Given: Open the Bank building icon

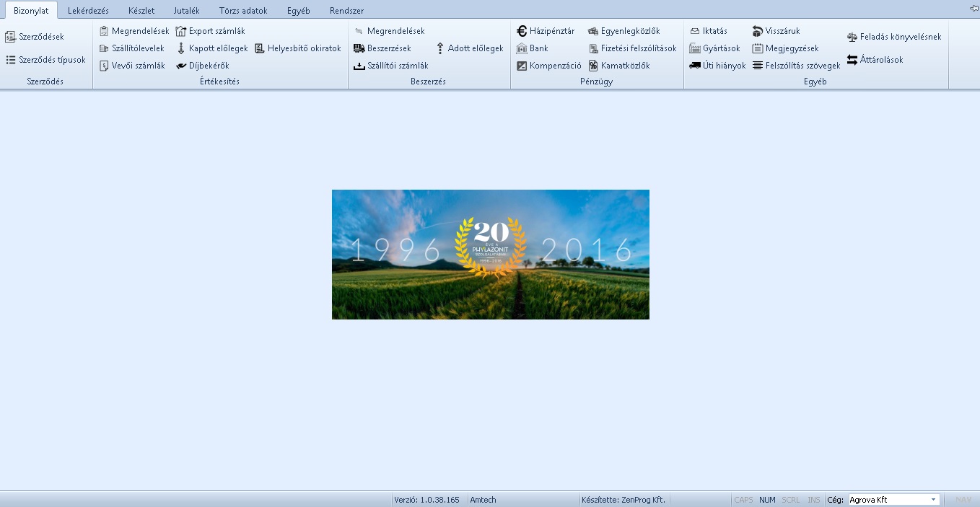Looking at the screenshot, I should (x=522, y=48).
